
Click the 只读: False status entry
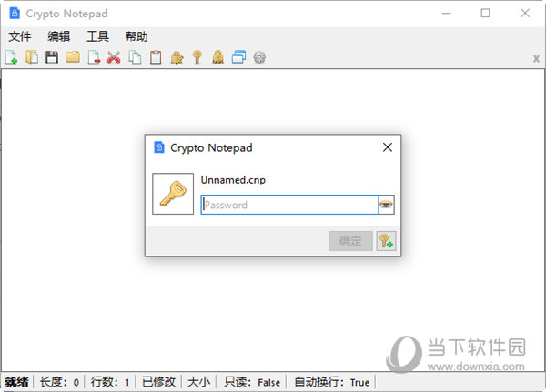pos(252,382)
